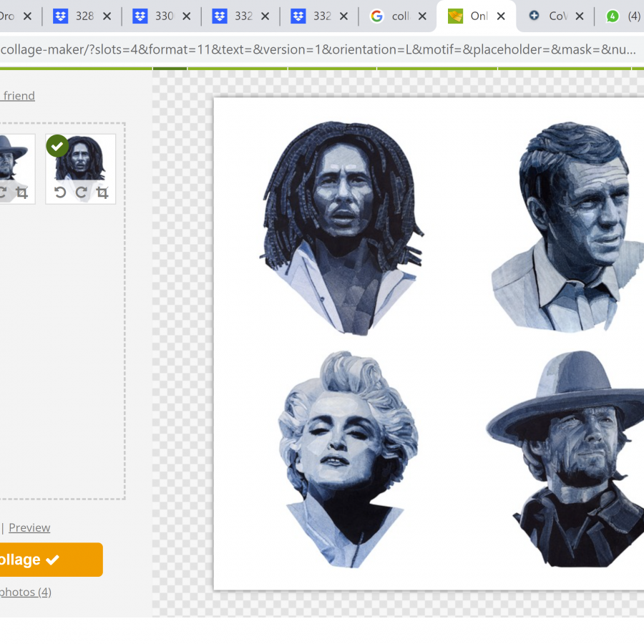Screen dimensions: 644x644
Task: Open the 'photos (4)' link
Action: coord(25,592)
